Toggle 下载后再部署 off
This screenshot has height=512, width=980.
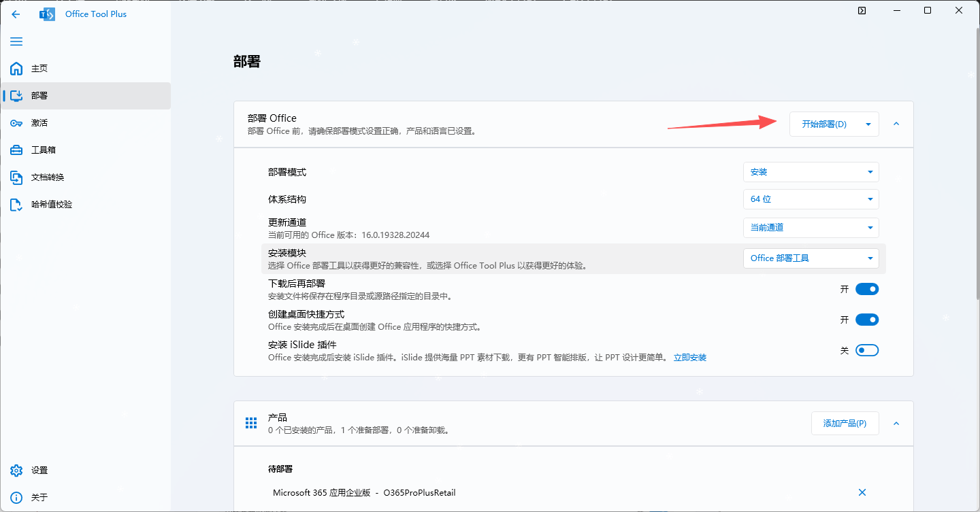(x=867, y=288)
